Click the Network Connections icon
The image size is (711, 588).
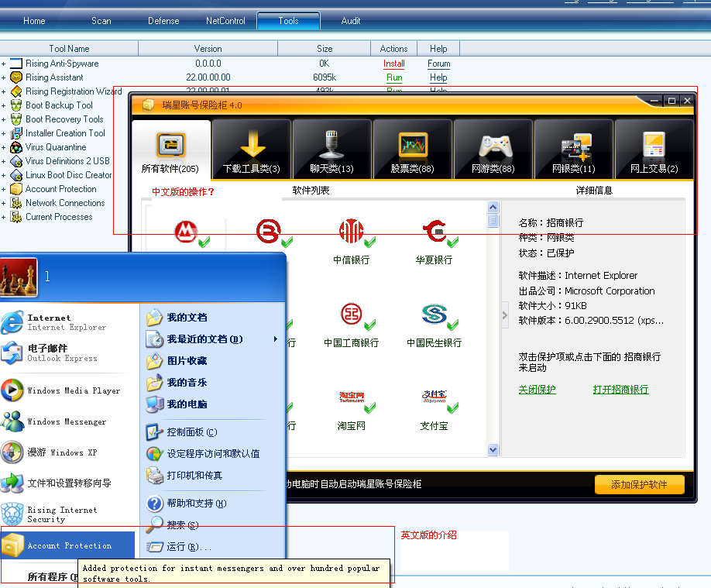[15, 203]
